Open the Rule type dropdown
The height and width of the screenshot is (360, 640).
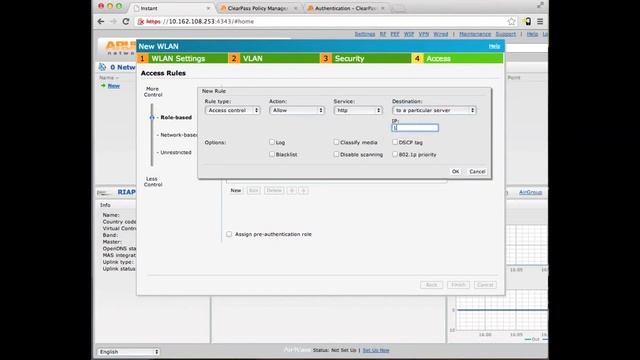pyautogui.click(x=233, y=110)
